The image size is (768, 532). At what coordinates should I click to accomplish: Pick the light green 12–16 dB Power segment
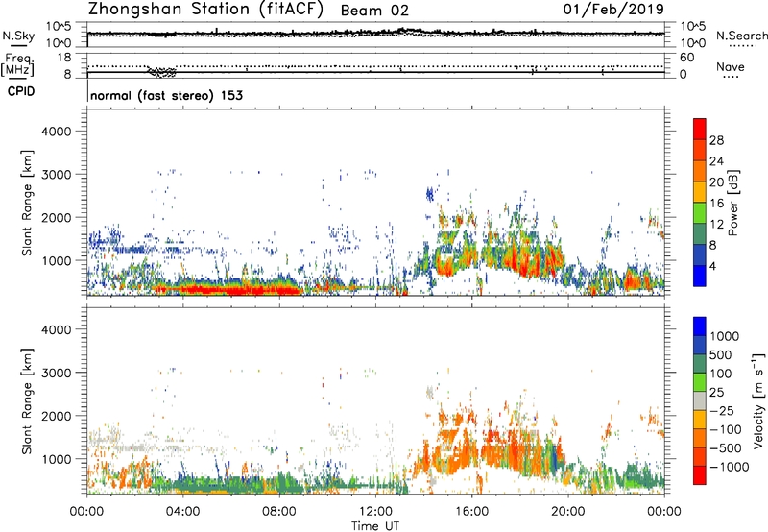700,213
